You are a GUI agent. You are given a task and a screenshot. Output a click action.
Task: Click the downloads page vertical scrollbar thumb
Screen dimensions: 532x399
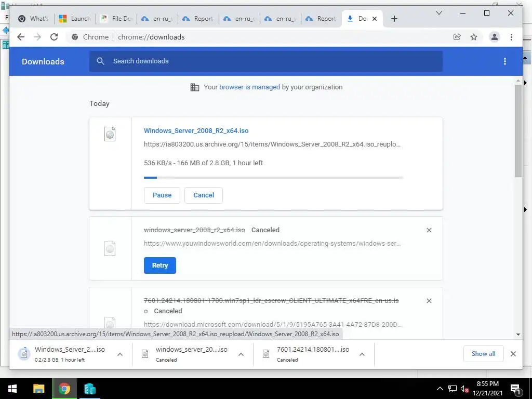tap(518, 130)
